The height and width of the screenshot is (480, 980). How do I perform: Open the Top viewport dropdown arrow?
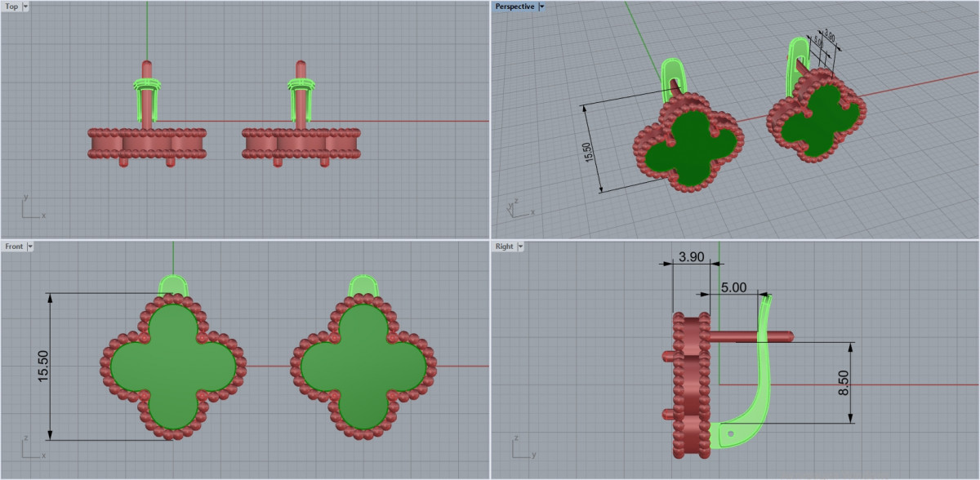click(x=26, y=7)
